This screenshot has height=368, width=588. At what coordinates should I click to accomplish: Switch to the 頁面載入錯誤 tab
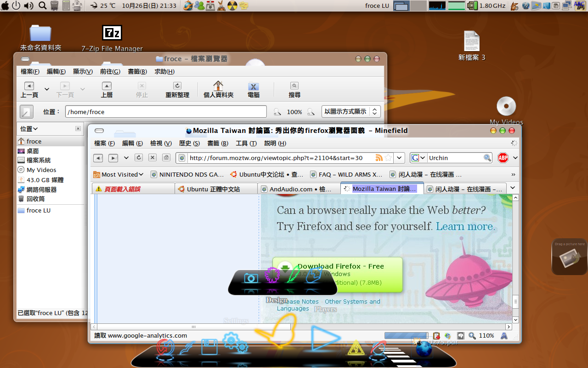(x=134, y=189)
